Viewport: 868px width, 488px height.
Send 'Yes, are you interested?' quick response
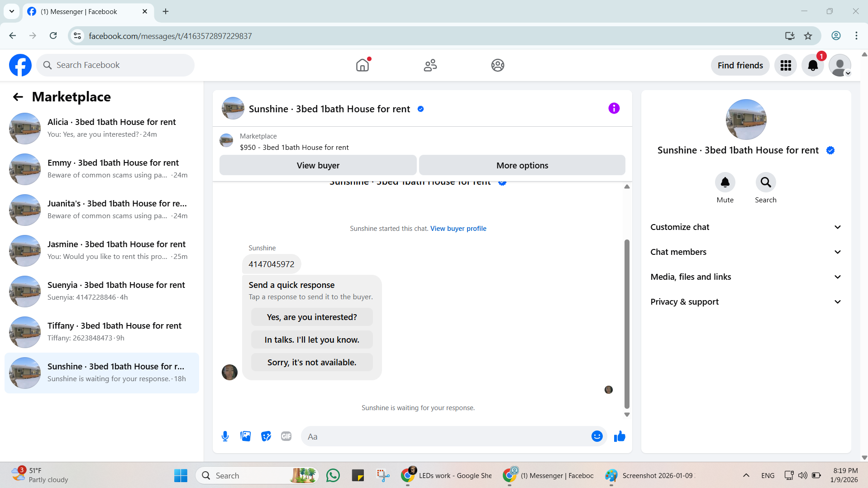(x=312, y=317)
